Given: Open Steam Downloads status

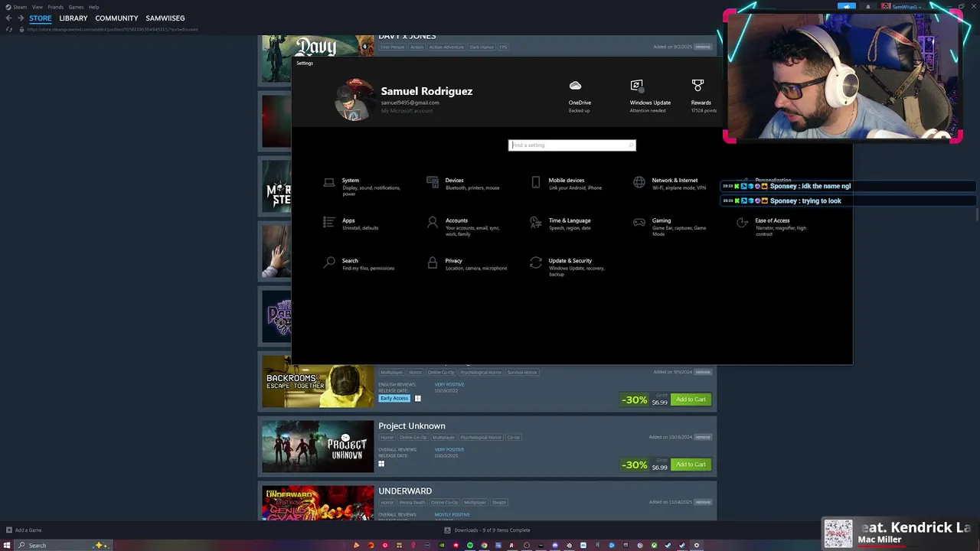Looking at the screenshot, I should pyautogui.click(x=487, y=530).
